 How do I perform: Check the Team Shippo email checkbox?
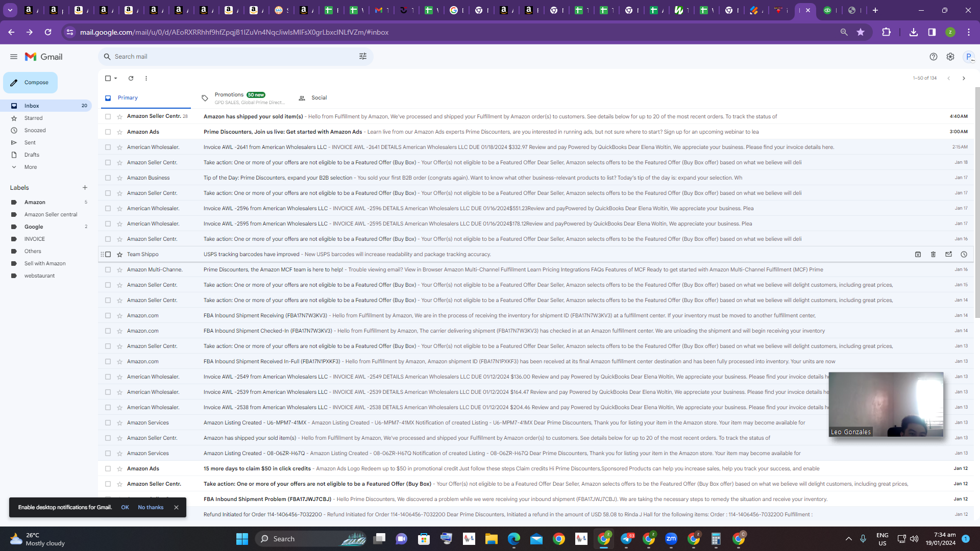[108, 254]
